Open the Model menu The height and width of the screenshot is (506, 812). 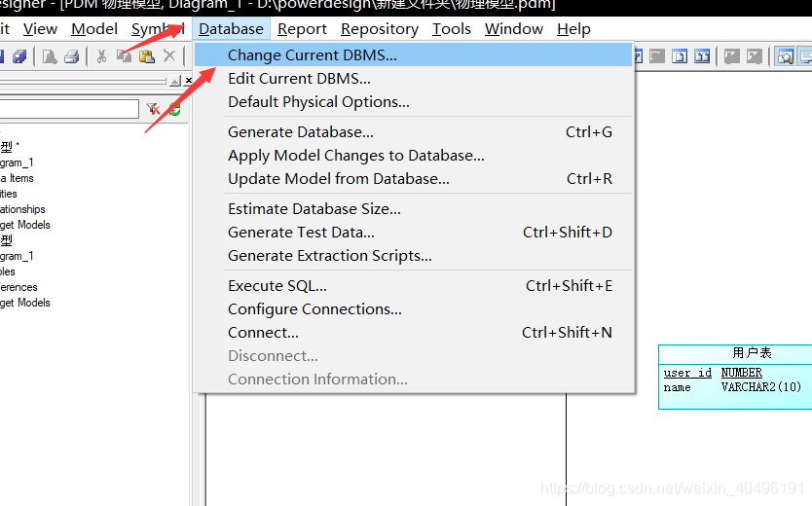point(94,29)
